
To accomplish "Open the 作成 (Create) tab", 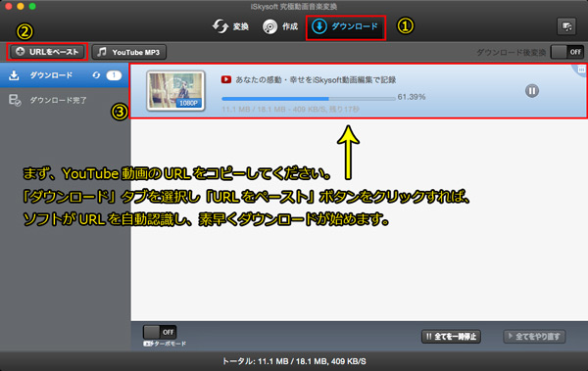I will coord(280,26).
